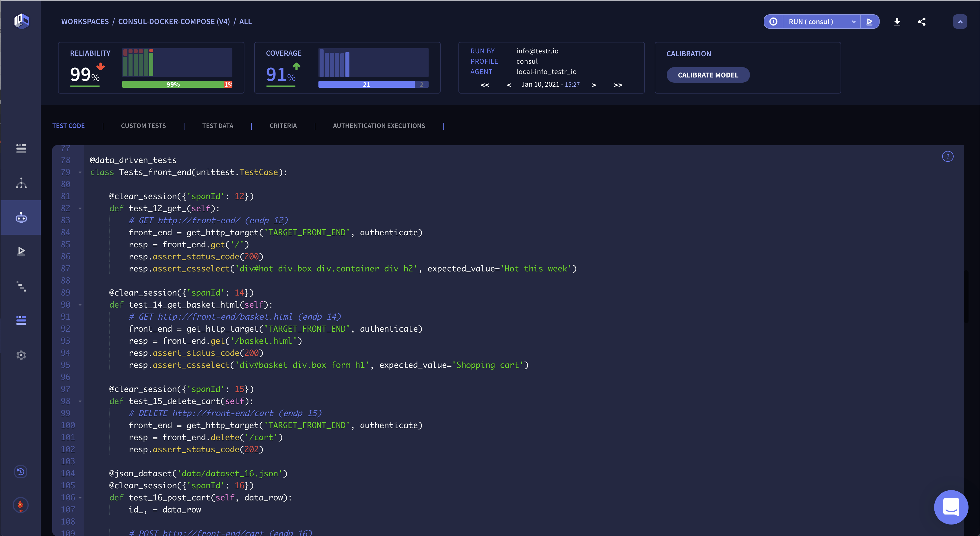This screenshot has height=536, width=980.
Task: Click the schedule clock icon beside RUN
Action: (x=773, y=22)
